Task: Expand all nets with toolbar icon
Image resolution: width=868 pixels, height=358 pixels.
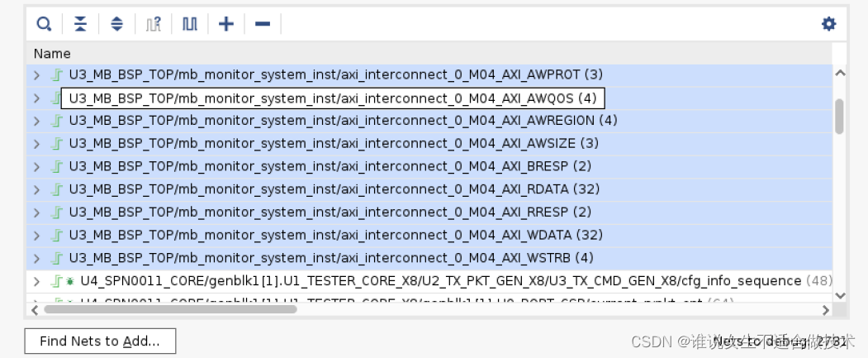Action: tap(116, 24)
